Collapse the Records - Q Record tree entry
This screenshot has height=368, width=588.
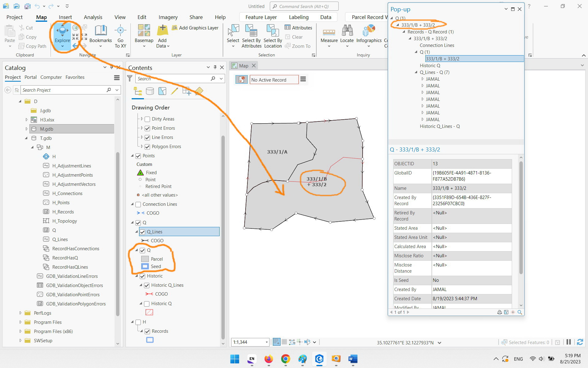(x=403, y=32)
